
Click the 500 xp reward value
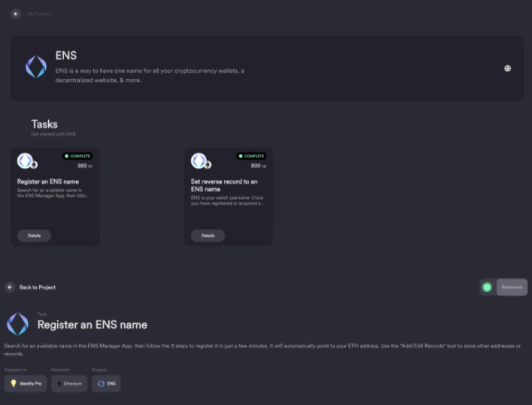click(259, 166)
